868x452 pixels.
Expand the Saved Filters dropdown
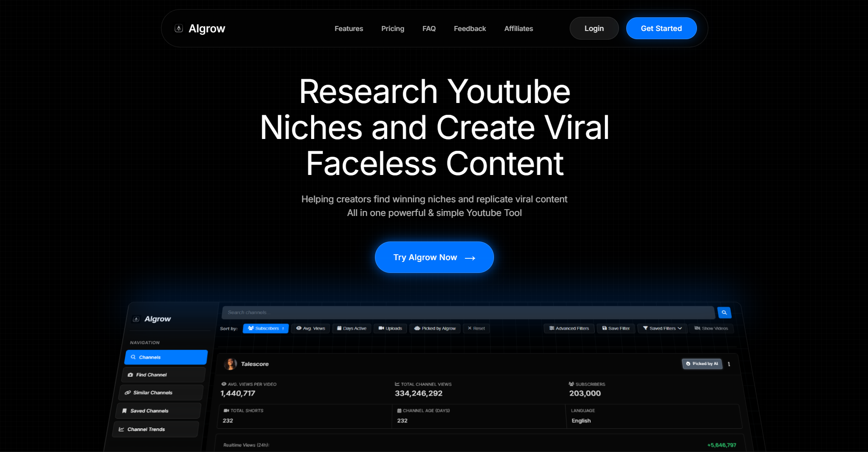coord(662,328)
